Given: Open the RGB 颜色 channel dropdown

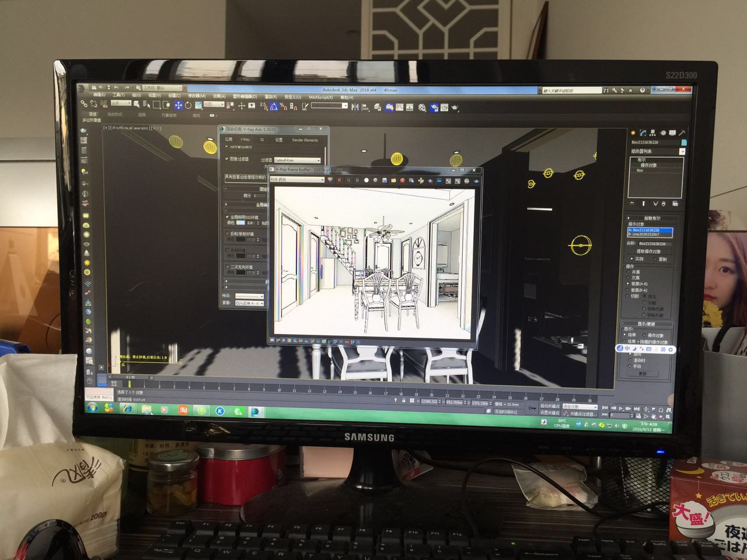Looking at the screenshot, I should point(297,180).
